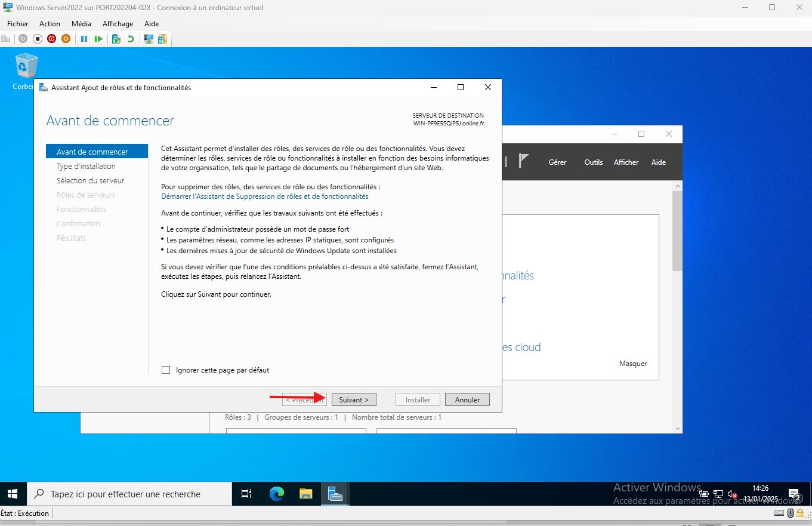This screenshot has width=812, height=526.
Task: Reset the VM with the green play icon
Action: pyautogui.click(x=98, y=39)
